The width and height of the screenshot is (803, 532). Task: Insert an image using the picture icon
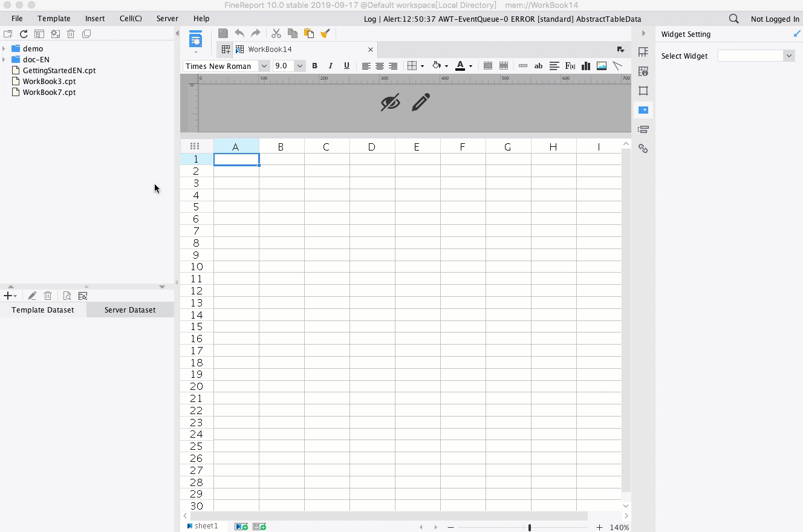pos(602,66)
